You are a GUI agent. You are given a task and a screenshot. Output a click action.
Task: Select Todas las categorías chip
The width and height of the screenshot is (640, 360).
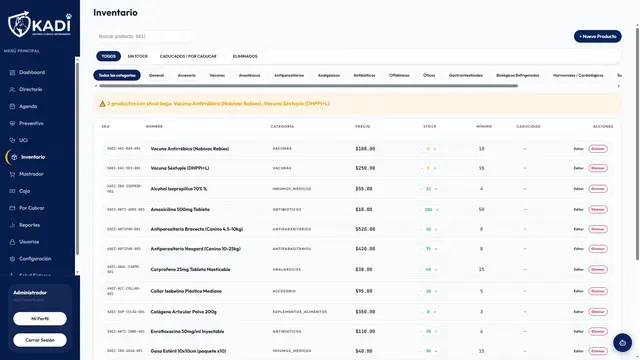tap(117, 76)
